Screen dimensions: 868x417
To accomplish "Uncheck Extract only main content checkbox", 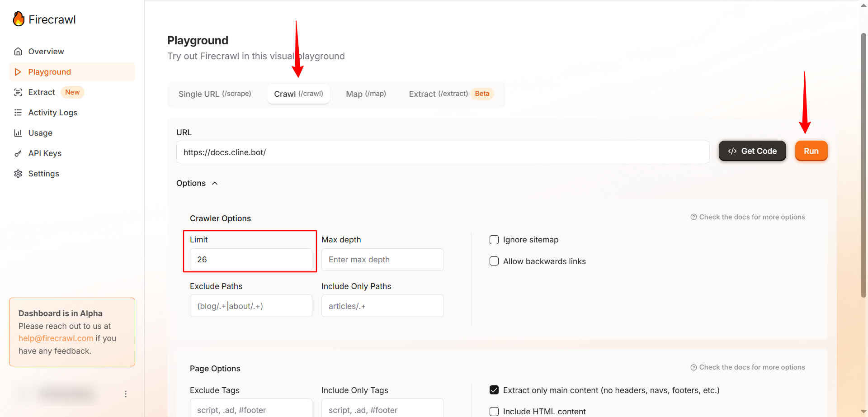I will click(494, 390).
